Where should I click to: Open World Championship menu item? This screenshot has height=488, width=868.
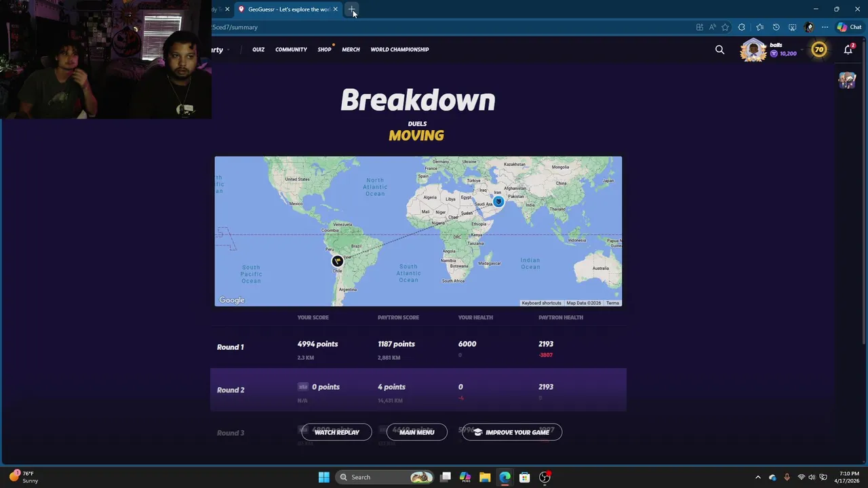[399, 49]
